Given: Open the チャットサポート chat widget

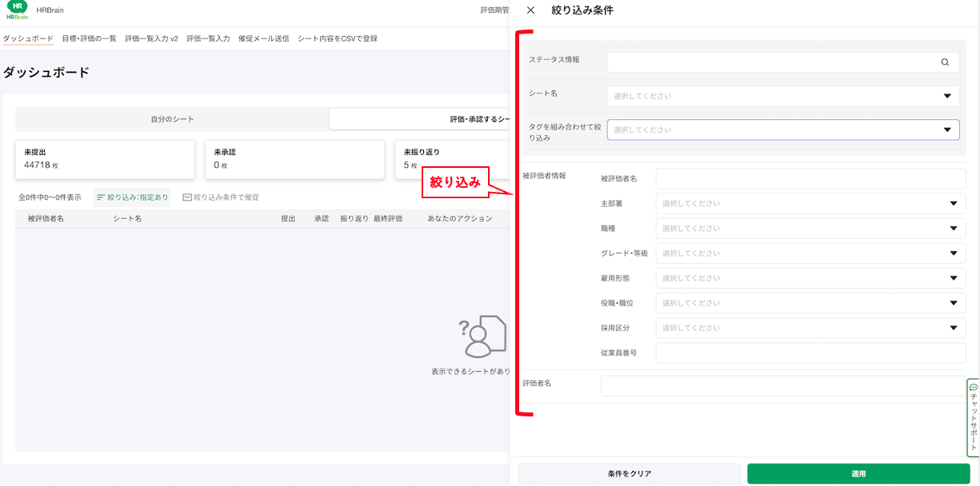Looking at the screenshot, I should tap(973, 416).
